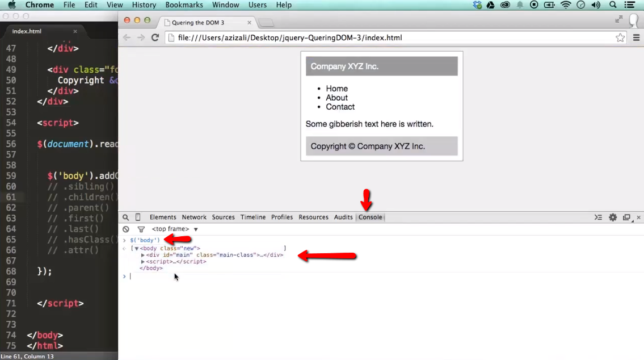Switch to the Elements tab

(163, 217)
